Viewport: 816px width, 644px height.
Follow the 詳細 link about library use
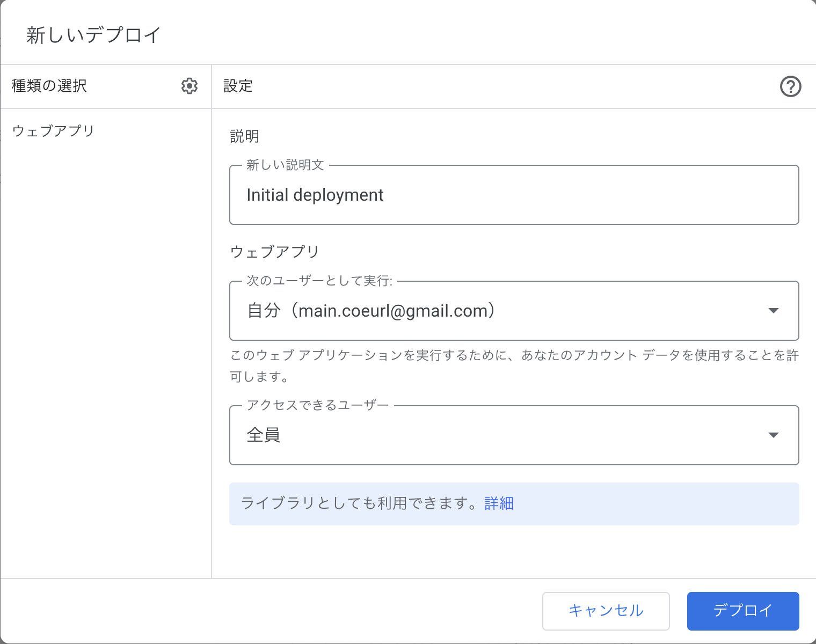499,503
